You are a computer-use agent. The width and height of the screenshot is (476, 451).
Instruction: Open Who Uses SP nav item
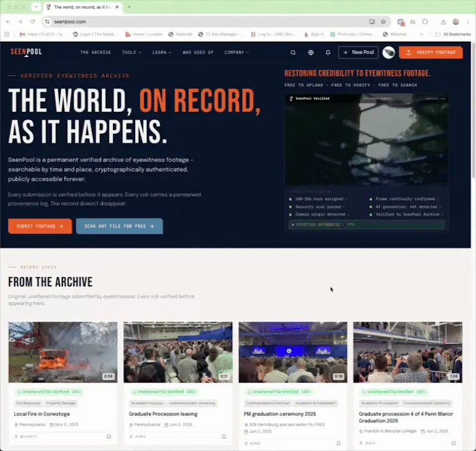click(x=198, y=52)
